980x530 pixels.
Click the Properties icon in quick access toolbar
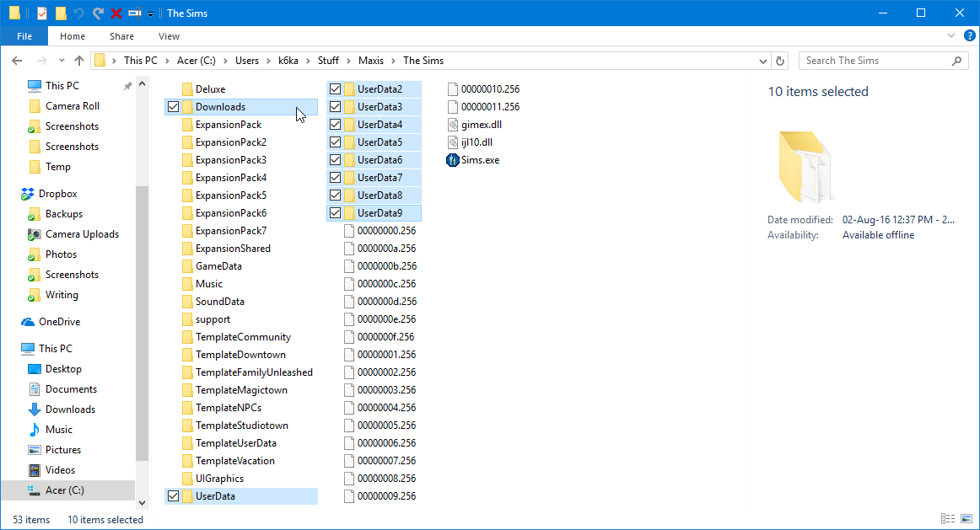[x=42, y=13]
